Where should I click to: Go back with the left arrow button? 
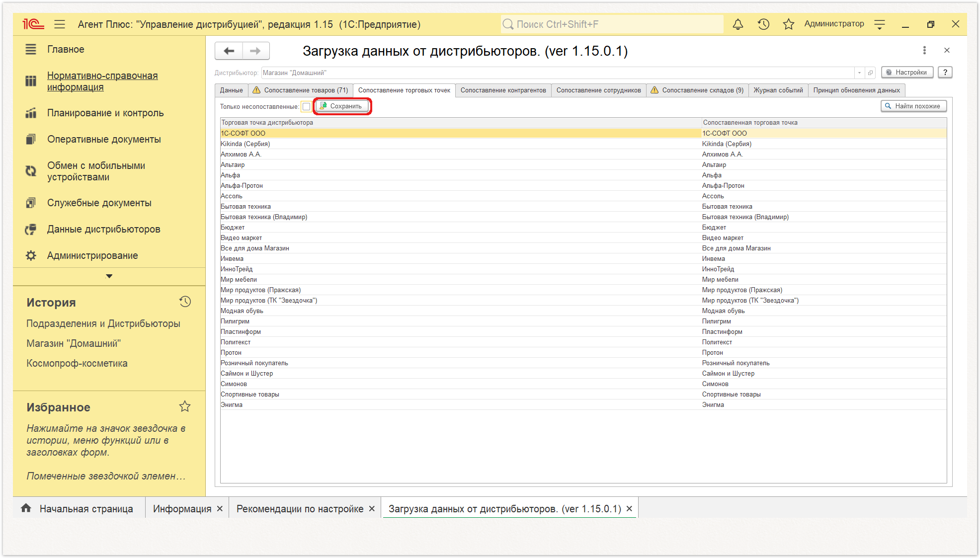(x=229, y=51)
